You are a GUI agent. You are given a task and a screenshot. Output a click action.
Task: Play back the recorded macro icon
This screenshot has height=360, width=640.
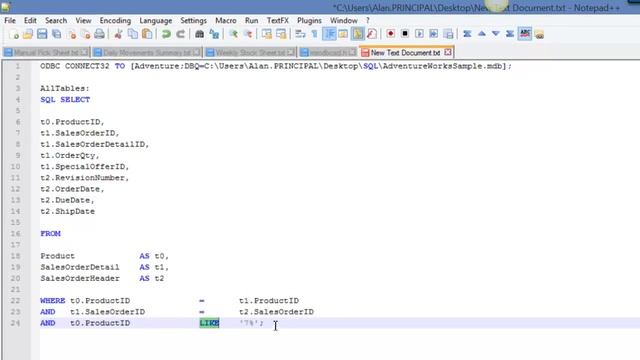tap(419, 34)
